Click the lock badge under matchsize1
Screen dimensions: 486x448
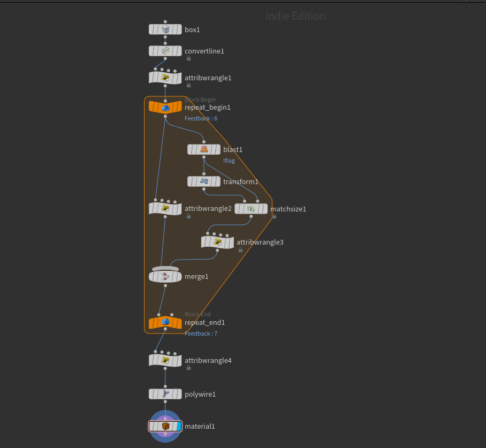[x=274, y=216]
